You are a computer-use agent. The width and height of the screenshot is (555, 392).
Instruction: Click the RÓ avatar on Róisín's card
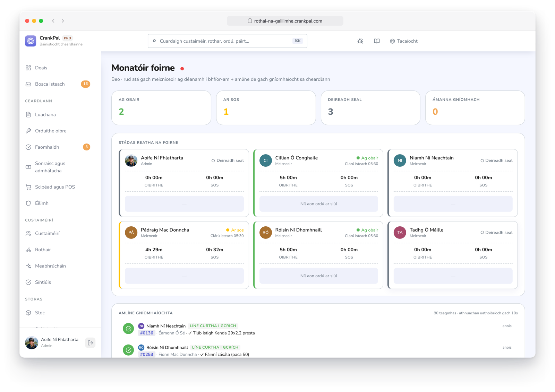(266, 233)
